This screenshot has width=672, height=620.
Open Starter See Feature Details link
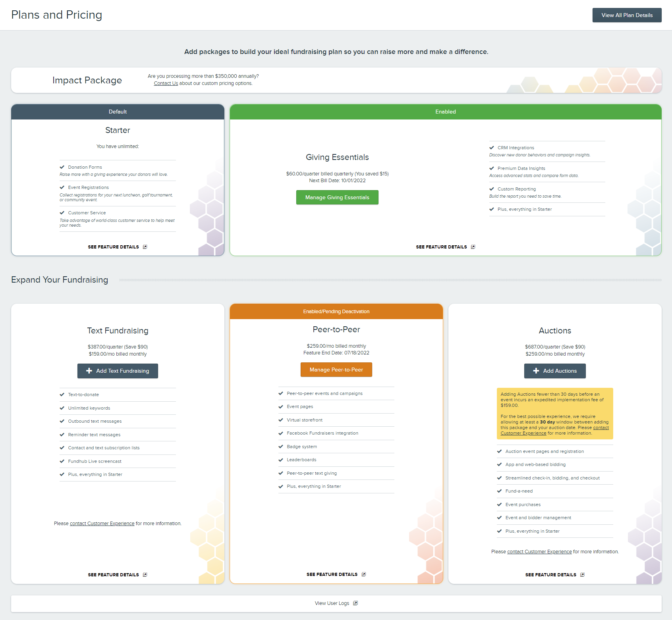pyautogui.click(x=114, y=247)
